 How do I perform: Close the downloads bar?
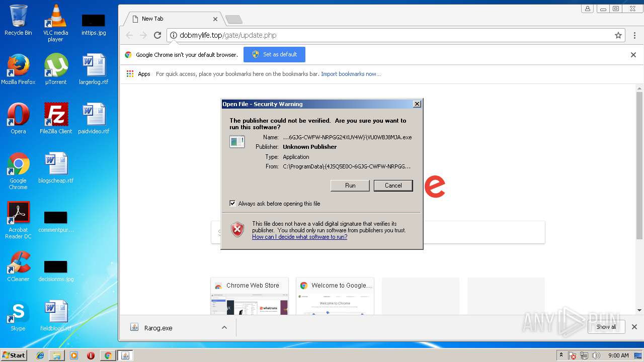pos(634,327)
